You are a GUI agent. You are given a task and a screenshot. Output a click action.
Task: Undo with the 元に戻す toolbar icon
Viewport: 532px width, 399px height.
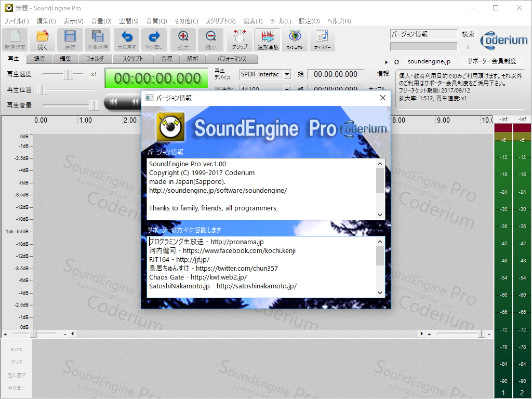click(x=126, y=39)
